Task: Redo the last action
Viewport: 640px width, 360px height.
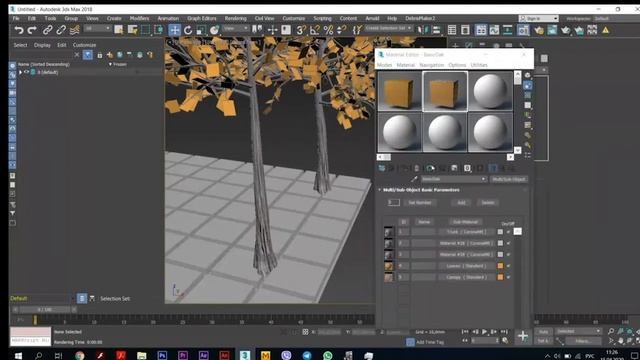Action: [x=32, y=30]
